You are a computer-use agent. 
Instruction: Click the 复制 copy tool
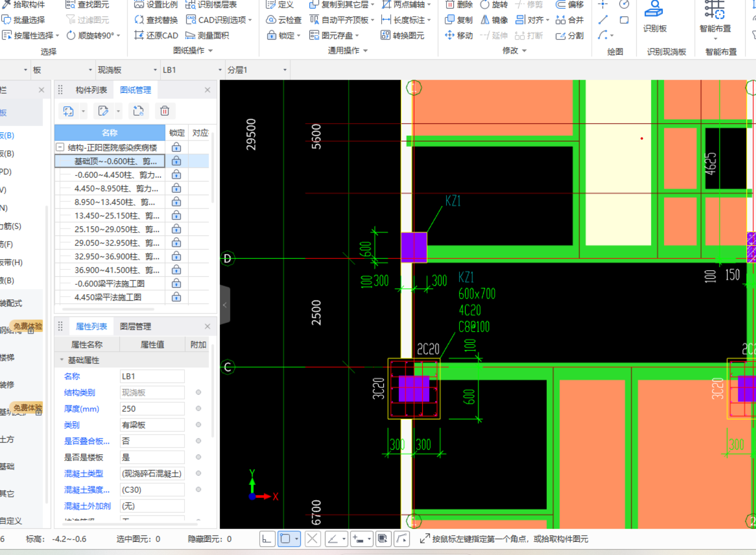pos(459,20)
